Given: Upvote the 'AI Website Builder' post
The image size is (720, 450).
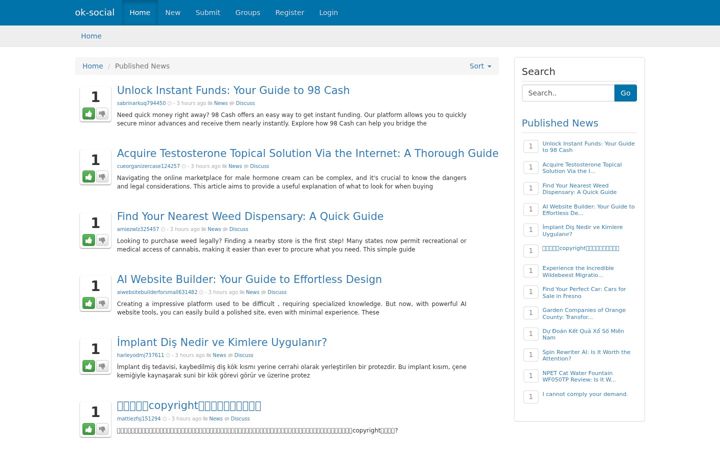Looking at the screenshot, I should click(89, 303).
